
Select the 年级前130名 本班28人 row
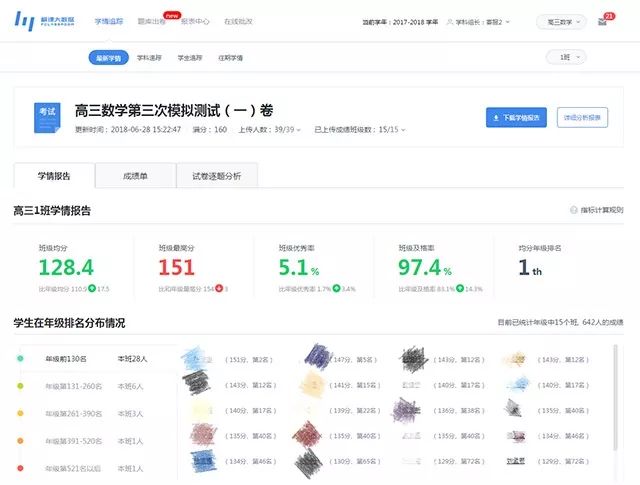pyautogui.click(x=98, y=358)
